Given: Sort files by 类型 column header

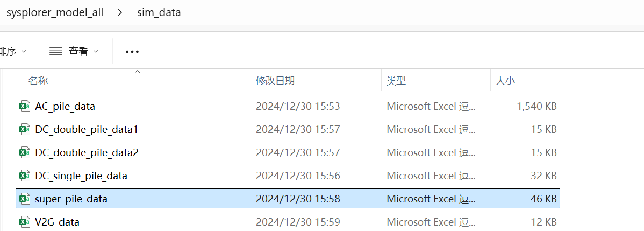Looking at the screenshot, I should click(396, 80).
